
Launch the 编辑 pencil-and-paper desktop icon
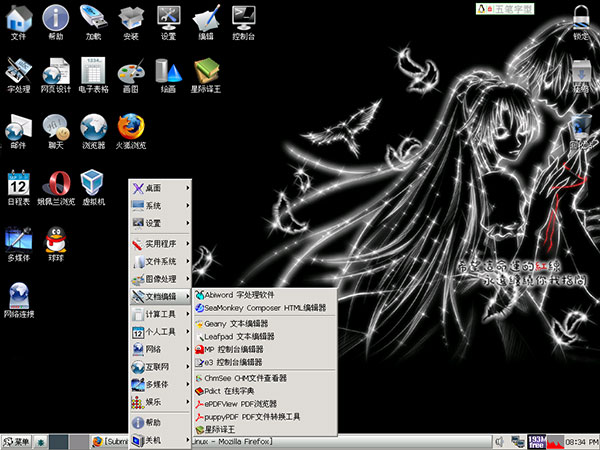pos(206,22)
